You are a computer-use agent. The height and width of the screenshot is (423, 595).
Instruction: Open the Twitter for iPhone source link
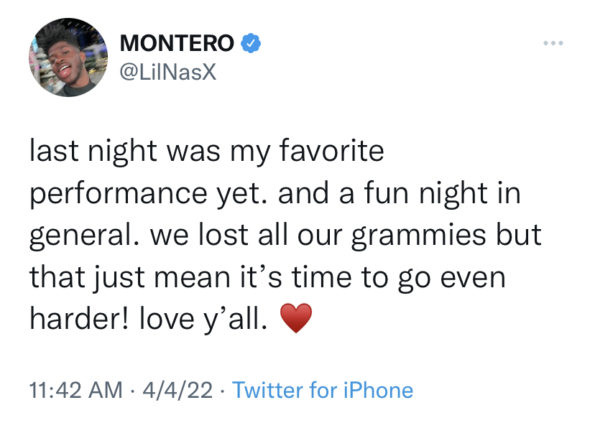323,390
